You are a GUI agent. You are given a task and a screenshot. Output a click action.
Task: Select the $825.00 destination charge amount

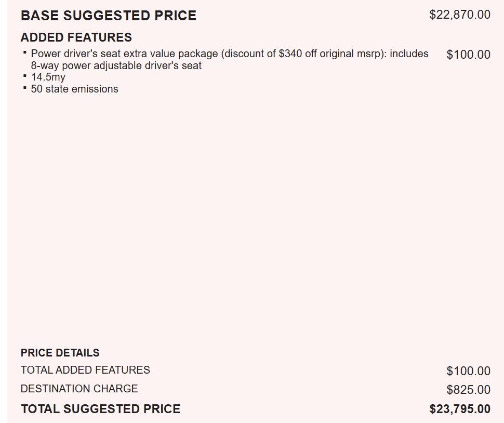tap(468, 390)
